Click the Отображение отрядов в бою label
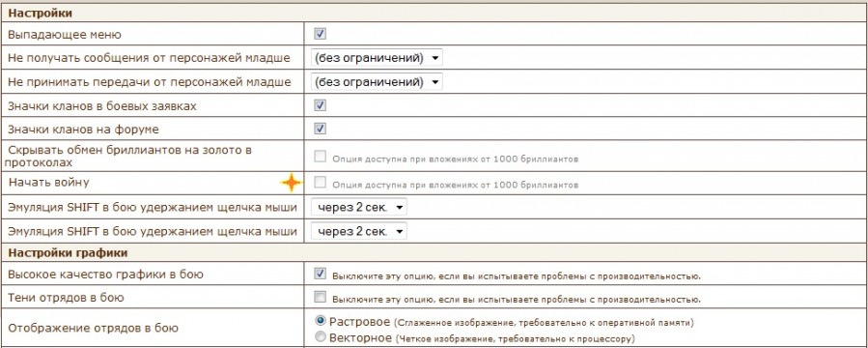 pos(93,328)
